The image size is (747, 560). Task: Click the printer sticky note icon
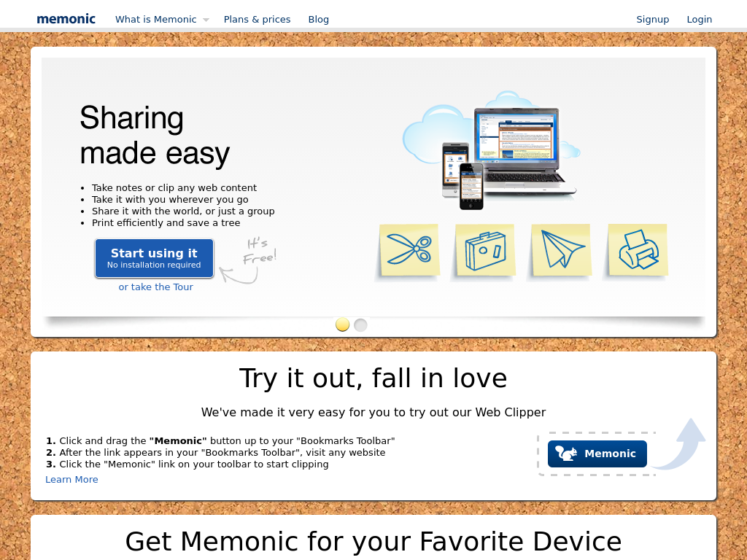coord(638,250)
